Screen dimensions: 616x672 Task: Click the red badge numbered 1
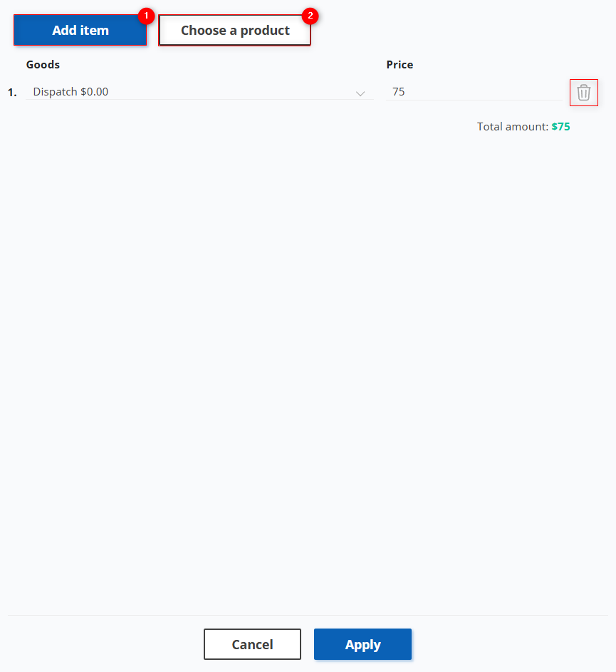[146, 16]
